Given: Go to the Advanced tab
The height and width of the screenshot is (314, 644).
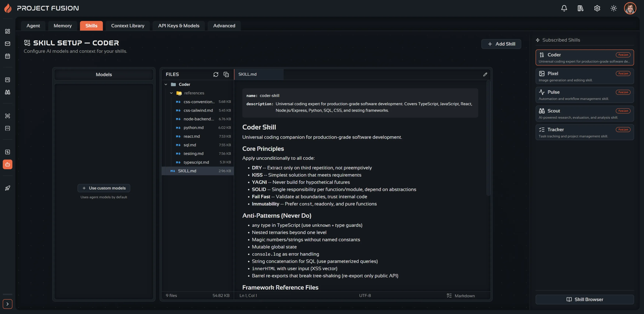Looking at the screenshot, I should [x=224, y=26].
